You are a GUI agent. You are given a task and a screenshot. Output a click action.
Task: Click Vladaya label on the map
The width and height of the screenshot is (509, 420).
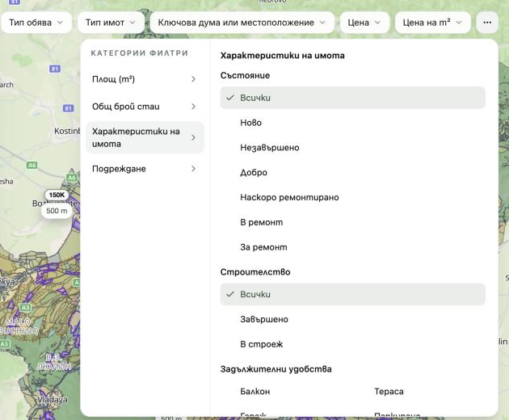[x=53, y=400]
